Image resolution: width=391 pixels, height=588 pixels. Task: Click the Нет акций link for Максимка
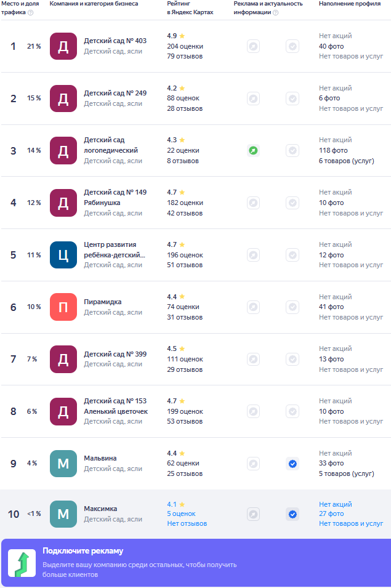336,504
